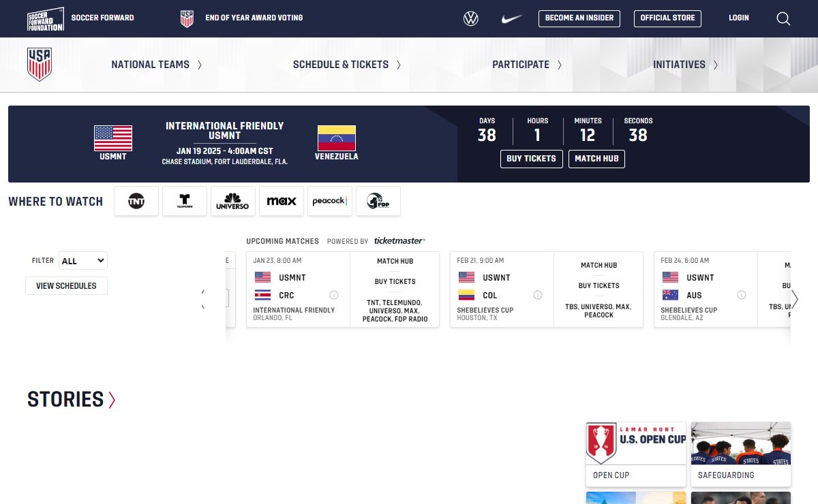
Task: Click the End of Year Award crest icon
Action: coord(187,18)
